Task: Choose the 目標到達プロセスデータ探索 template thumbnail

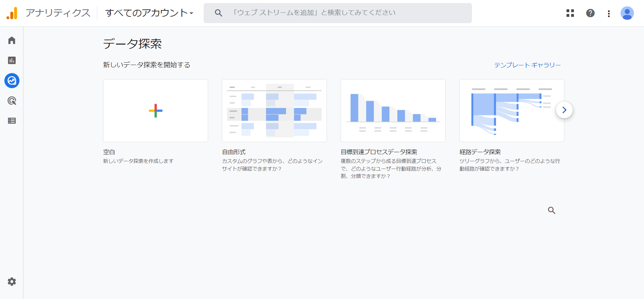Action: coord(393,111)
